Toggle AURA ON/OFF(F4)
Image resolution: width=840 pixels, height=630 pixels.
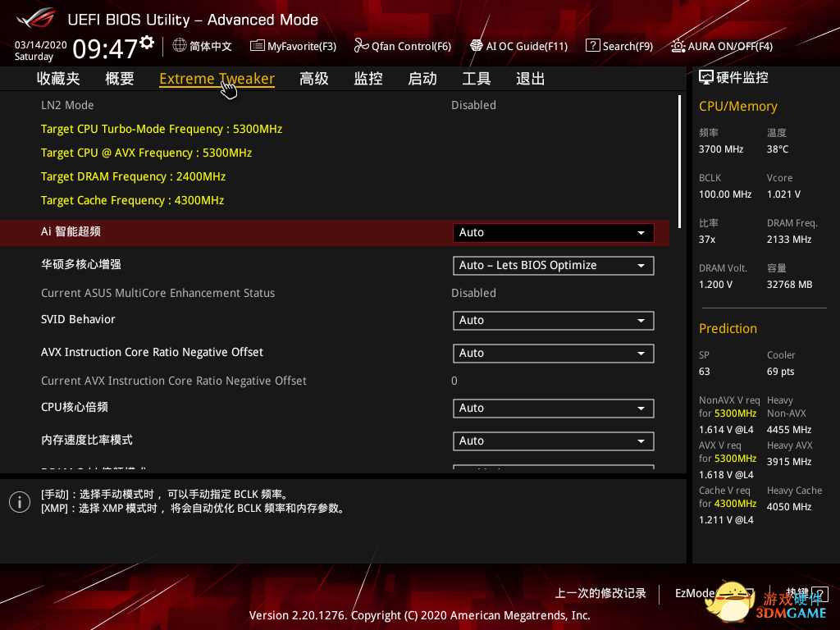tap(722, 46)
